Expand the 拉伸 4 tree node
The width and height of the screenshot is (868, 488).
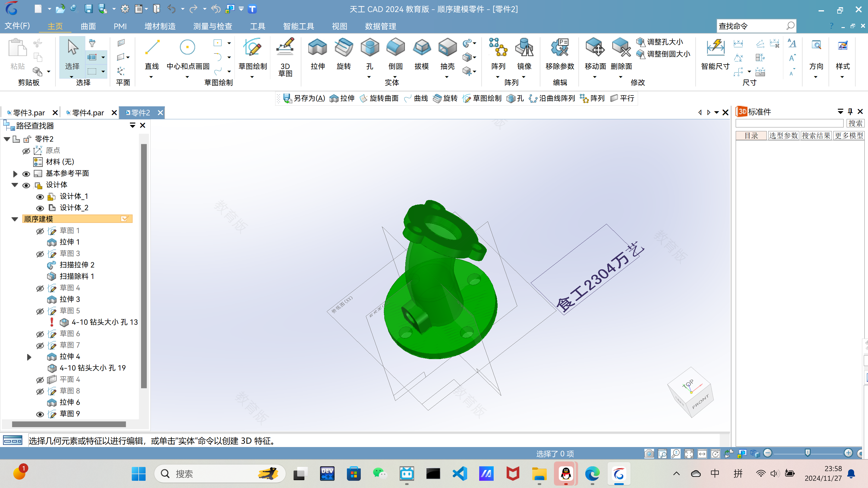29,357
